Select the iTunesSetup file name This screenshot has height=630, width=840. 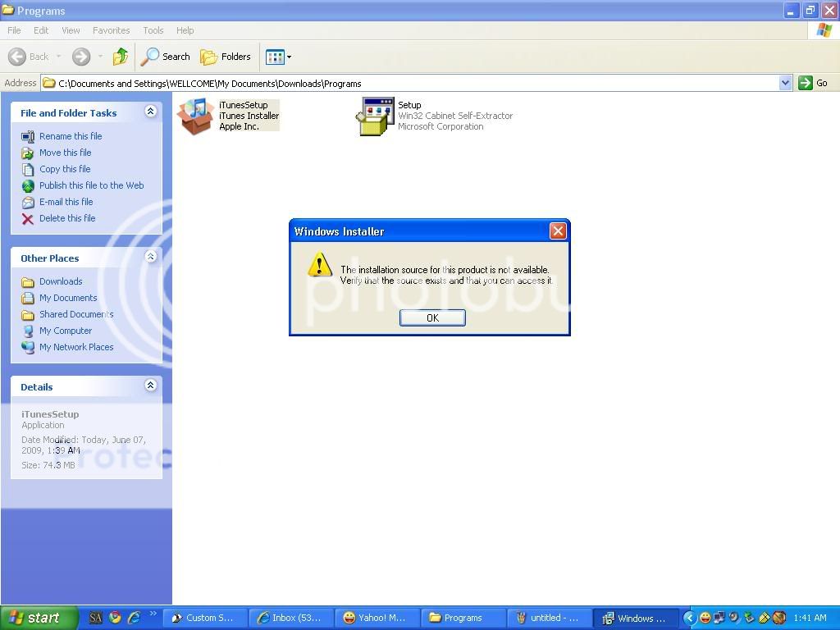[243, 105]
